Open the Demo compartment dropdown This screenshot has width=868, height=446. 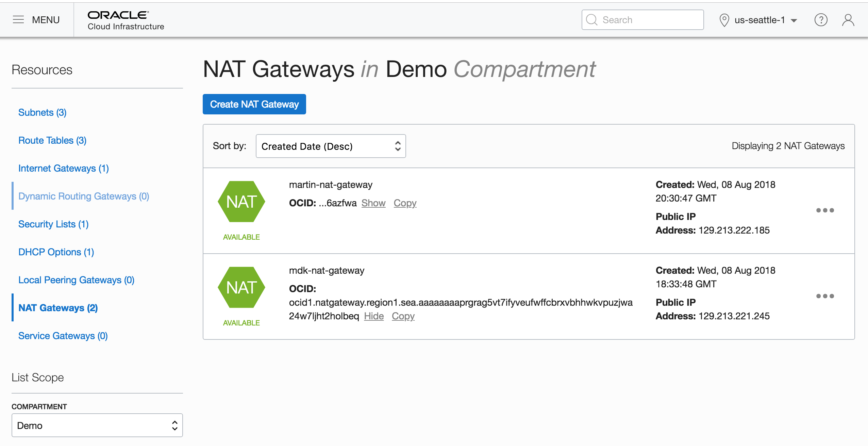tap(97, 425)
